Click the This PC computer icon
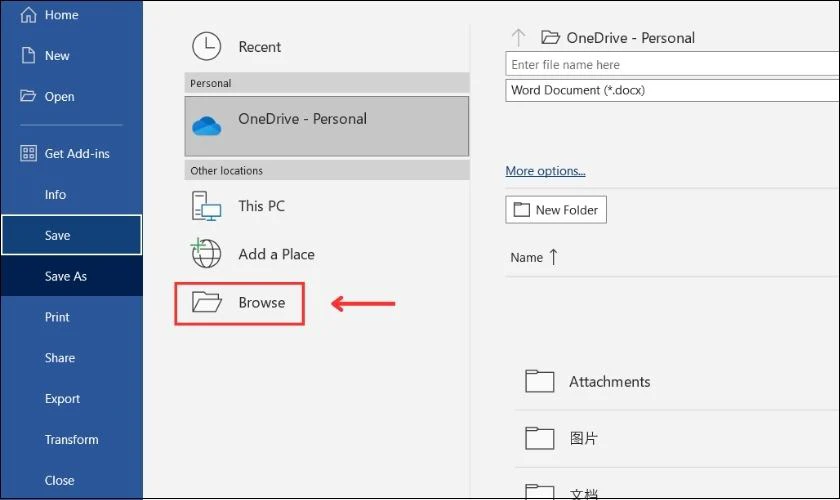The width and height of the screenshot is (840, 500). (206, 206)
